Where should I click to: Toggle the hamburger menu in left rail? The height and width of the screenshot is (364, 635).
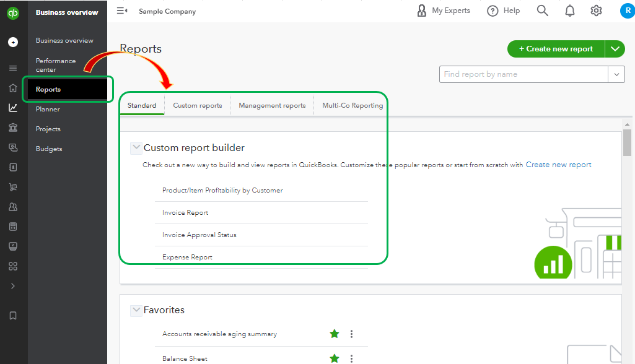13,68
